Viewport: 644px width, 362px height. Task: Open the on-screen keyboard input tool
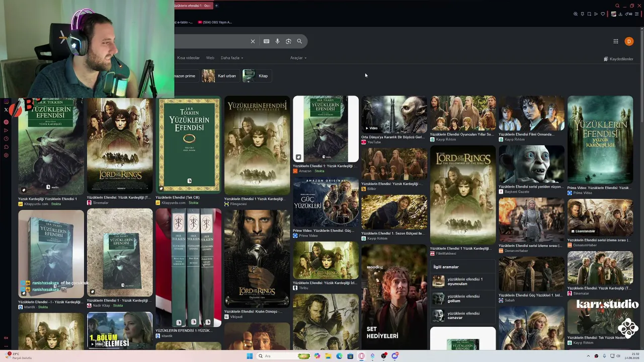266,41
